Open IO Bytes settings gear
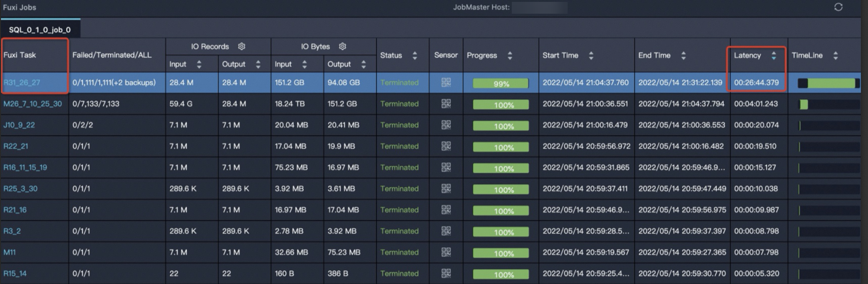This screenshot has height=284, width=868. (x=342, y=46)
